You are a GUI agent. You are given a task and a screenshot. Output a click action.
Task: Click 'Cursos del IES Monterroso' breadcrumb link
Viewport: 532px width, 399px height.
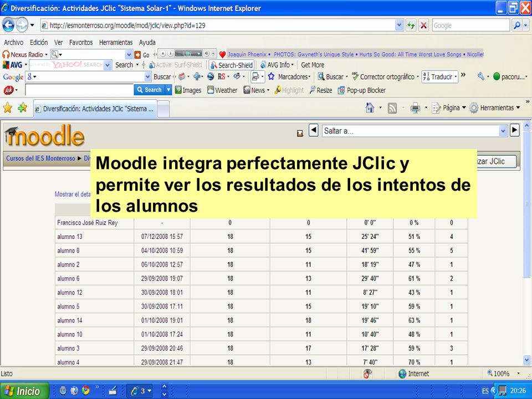[40, 158]
